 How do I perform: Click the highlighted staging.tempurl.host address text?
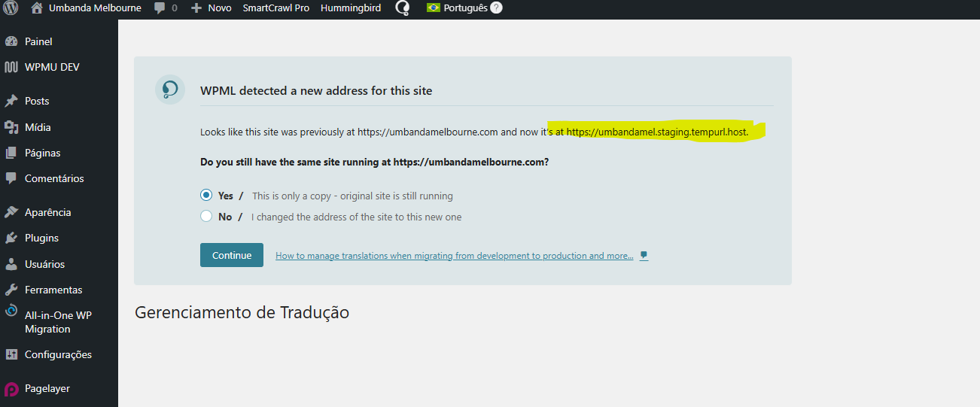click(x=657, y=132)
